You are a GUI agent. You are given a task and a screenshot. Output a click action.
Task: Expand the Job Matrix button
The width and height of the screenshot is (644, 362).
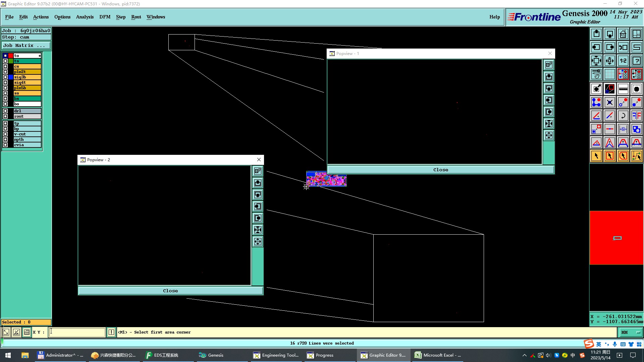(26, 46)
